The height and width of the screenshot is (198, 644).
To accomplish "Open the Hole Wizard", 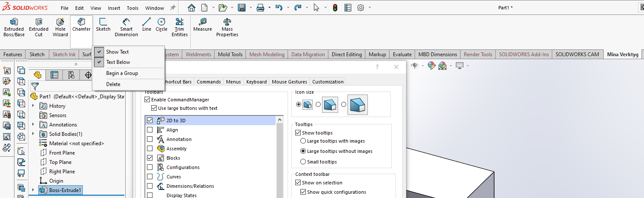I will point(60,27).
